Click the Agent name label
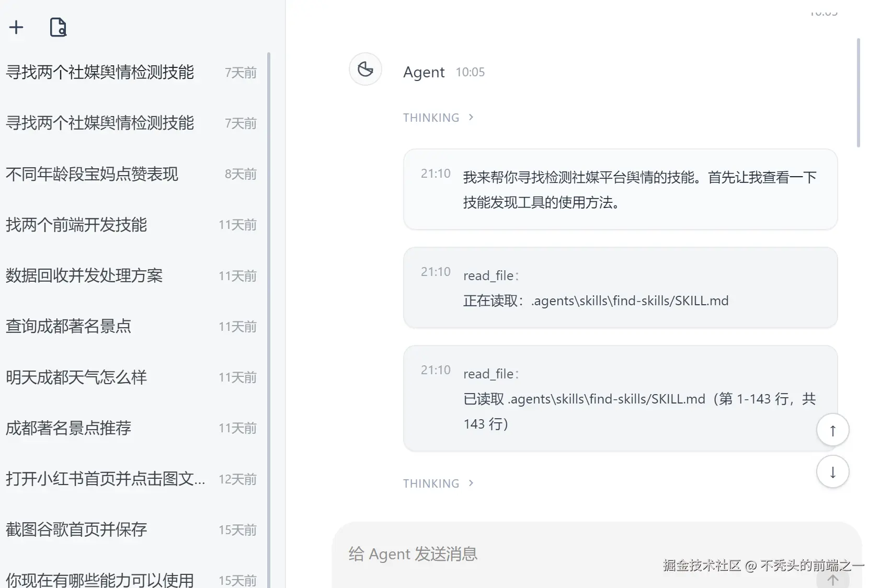The image size is (880, 588). (x=424, y=72)
